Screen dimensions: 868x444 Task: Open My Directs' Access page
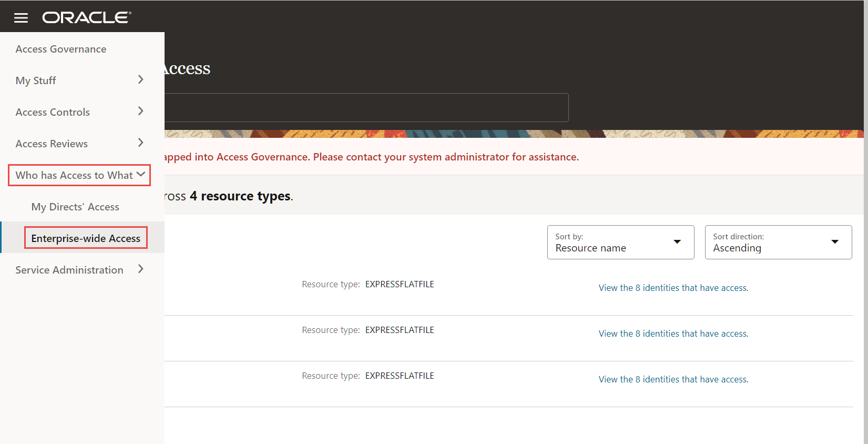click(x=75, y=207)
